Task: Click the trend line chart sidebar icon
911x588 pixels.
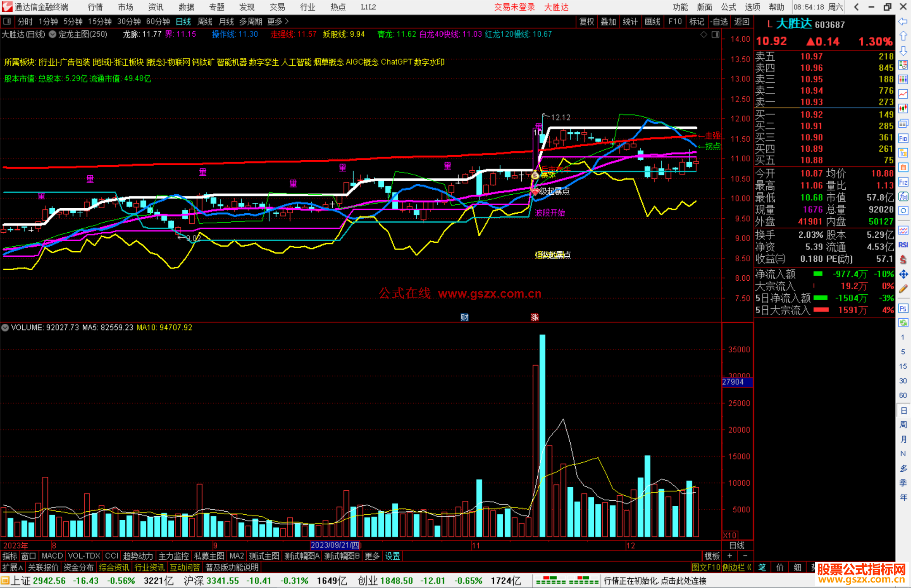Action: [903, 94]
